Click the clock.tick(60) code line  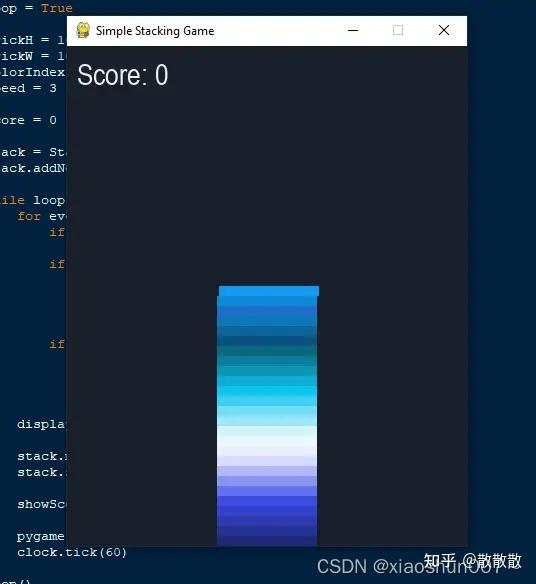[72, 552]
